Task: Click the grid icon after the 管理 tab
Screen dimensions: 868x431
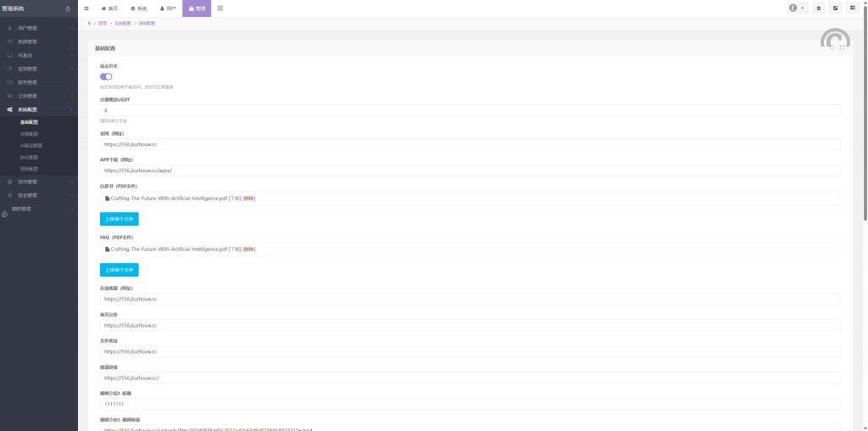Action: 220,8
